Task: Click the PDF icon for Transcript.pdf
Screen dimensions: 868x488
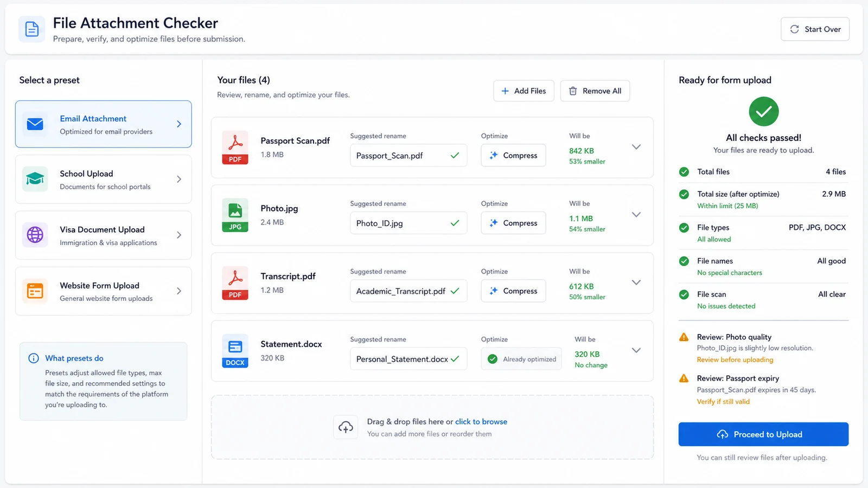Action: click(235, 283)
